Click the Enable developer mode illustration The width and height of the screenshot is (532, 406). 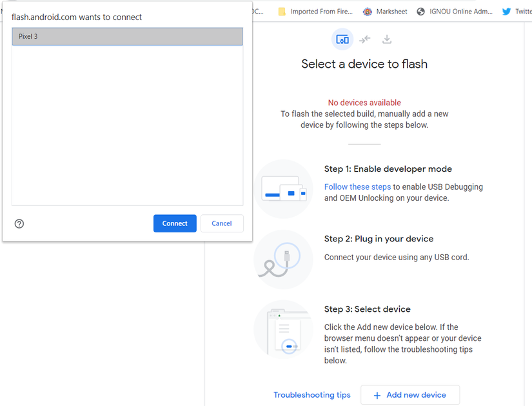click(x=284, y=189)
